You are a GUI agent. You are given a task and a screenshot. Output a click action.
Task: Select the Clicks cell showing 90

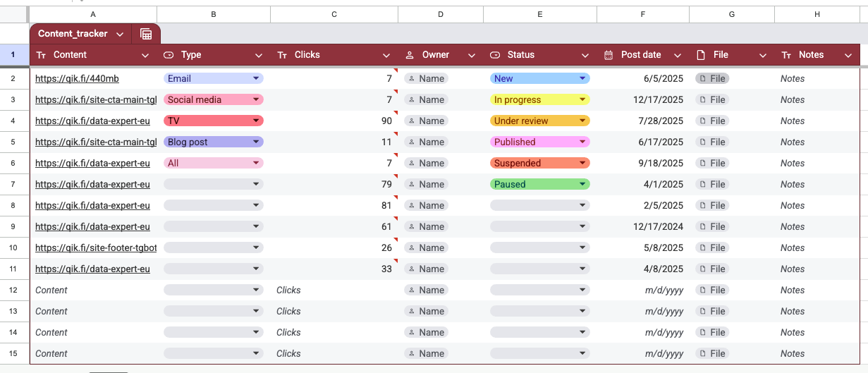point(334,121)
